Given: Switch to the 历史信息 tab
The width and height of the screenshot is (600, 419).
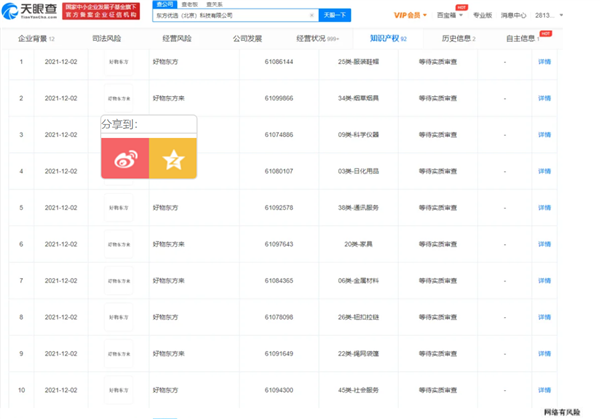Looking at the screenshot, I should [x=458, y=39].
